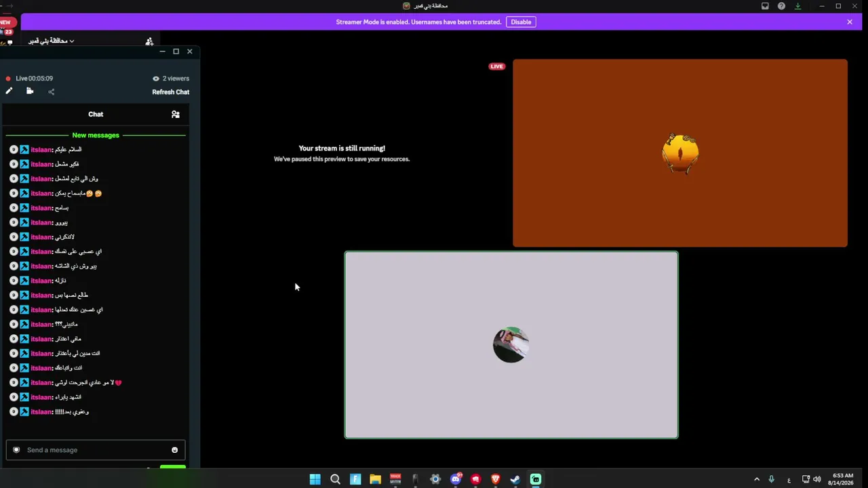Click itslaan name on the heart emoji message
The image size is (868, 488).
[x=41, y=383]
